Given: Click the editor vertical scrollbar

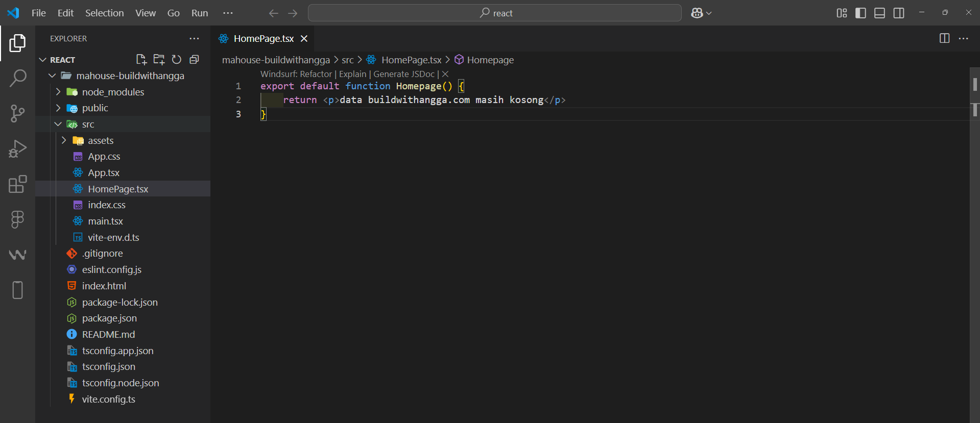Looking at the screenshot, I should coord(974,245).
